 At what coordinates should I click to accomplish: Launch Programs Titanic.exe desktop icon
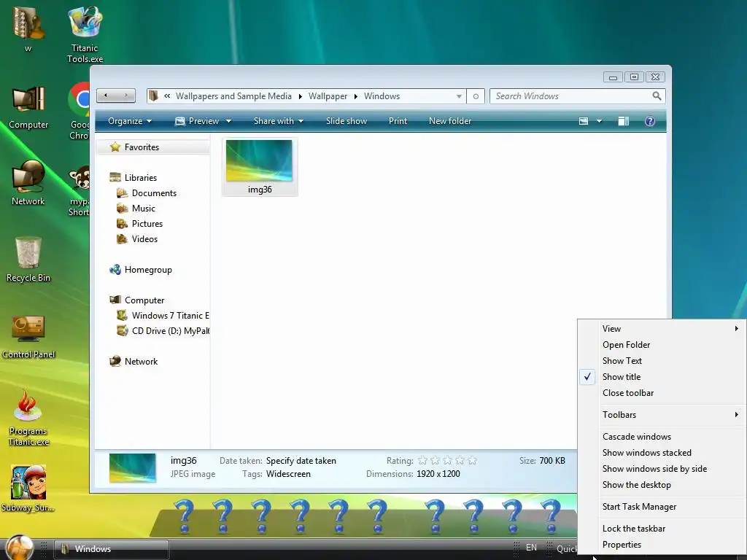[x=28, y=418]
